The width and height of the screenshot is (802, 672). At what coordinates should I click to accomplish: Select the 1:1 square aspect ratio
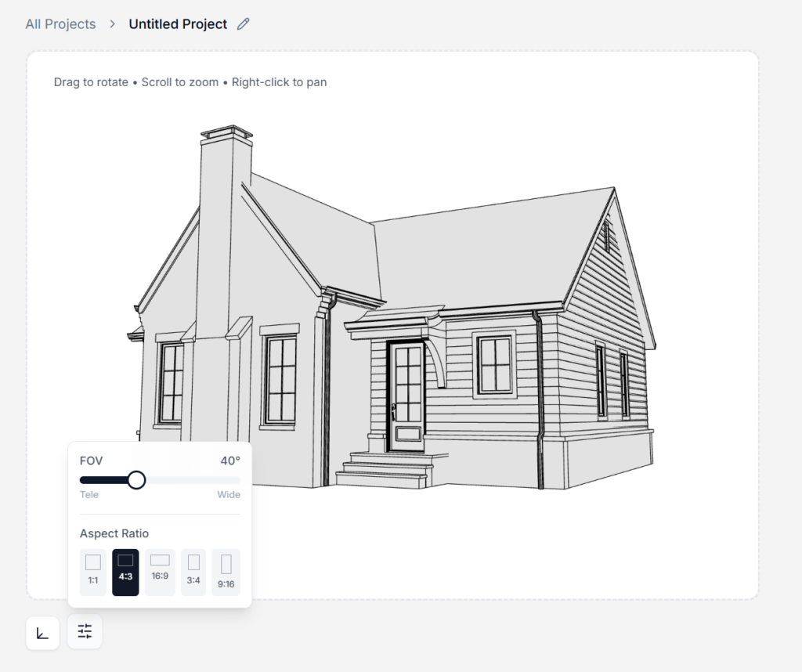coord(93,572)
